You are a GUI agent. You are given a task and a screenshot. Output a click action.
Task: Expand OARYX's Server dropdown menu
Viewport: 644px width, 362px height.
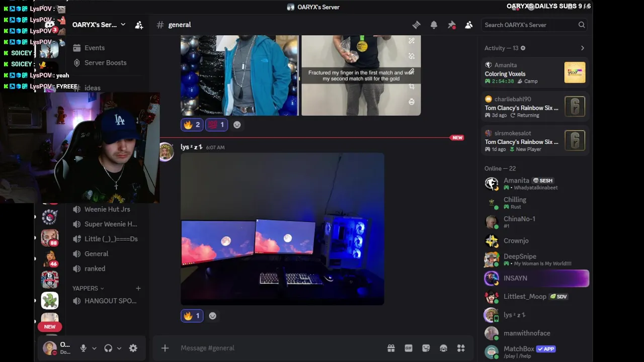click(x=123, y=25)
